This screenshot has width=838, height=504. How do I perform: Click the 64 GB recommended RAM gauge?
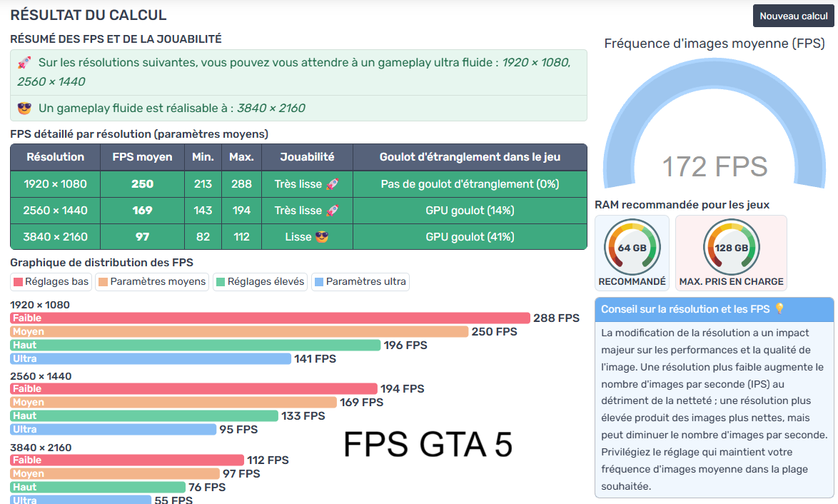coord(632,248)
